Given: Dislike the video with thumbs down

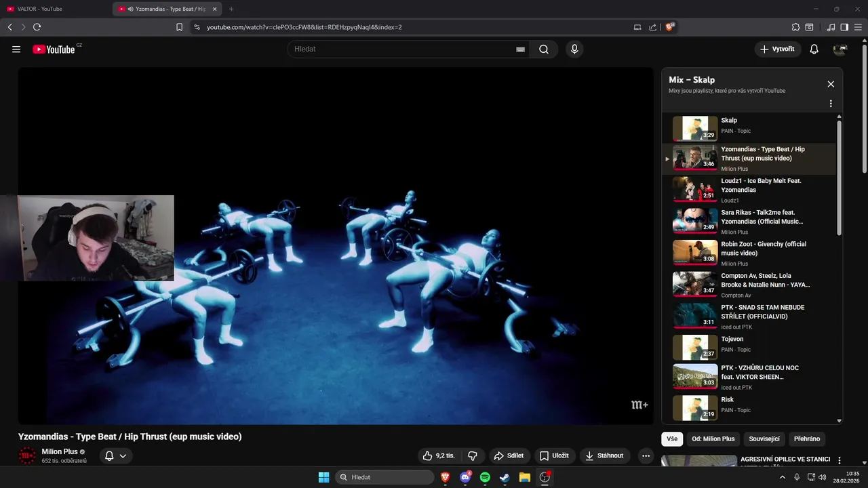Looking at the screenshot, I should pyautogui.click(x=473, y=456).
